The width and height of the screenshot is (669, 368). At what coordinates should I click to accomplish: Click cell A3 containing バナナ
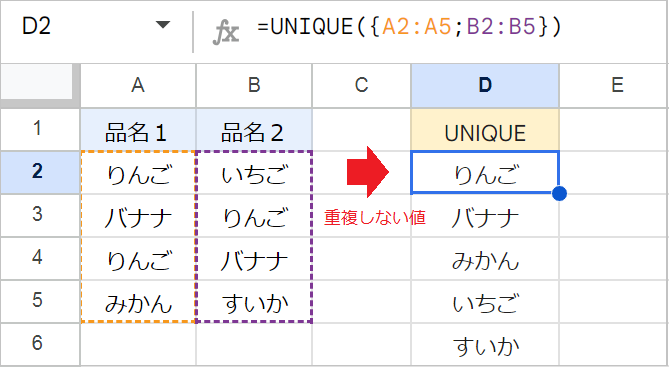(138, 215)
